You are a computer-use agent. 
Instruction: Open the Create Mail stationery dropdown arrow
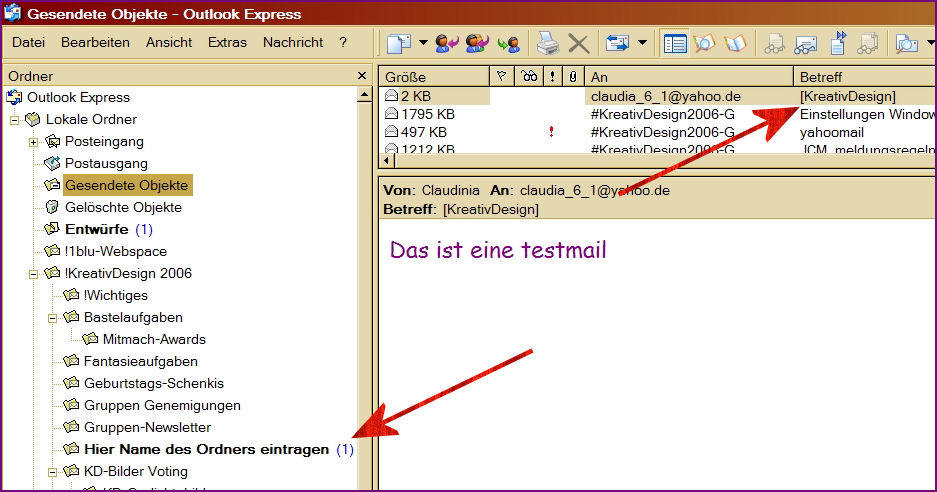(423, 42)
